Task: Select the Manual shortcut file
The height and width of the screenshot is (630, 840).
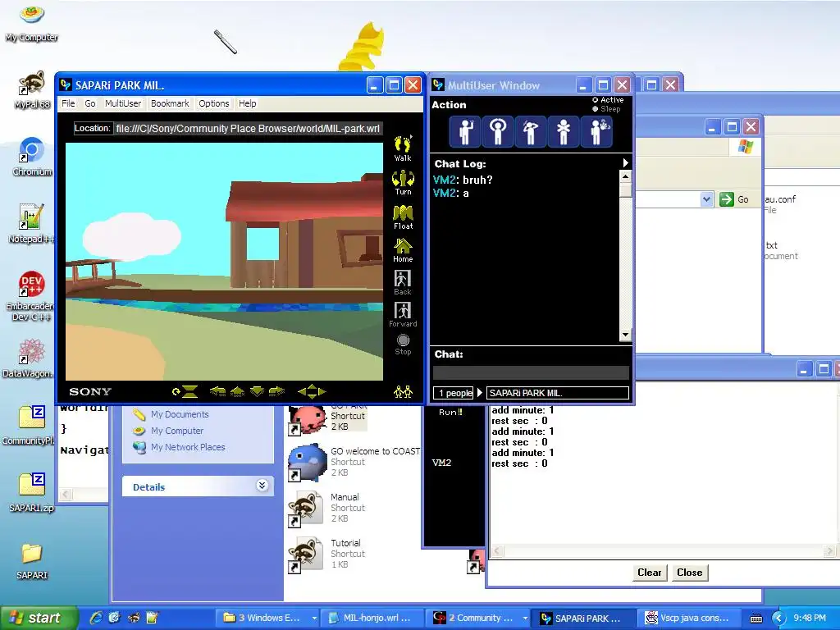Action: click(x=326, y=508)
